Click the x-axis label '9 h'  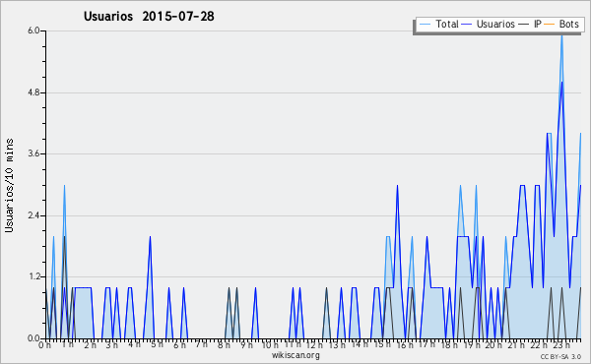pos(247,345)
